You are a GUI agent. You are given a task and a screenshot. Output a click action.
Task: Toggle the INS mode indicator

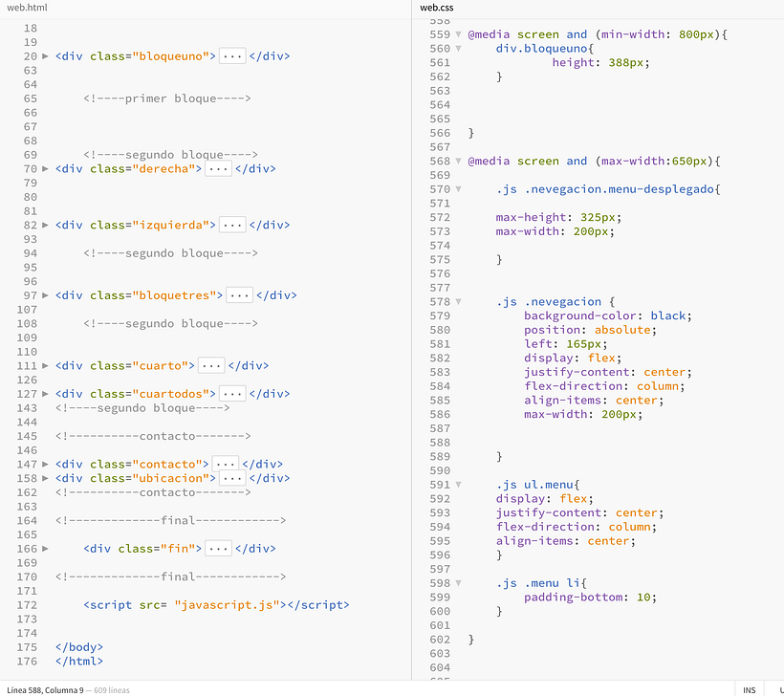[x=750, y=689]
